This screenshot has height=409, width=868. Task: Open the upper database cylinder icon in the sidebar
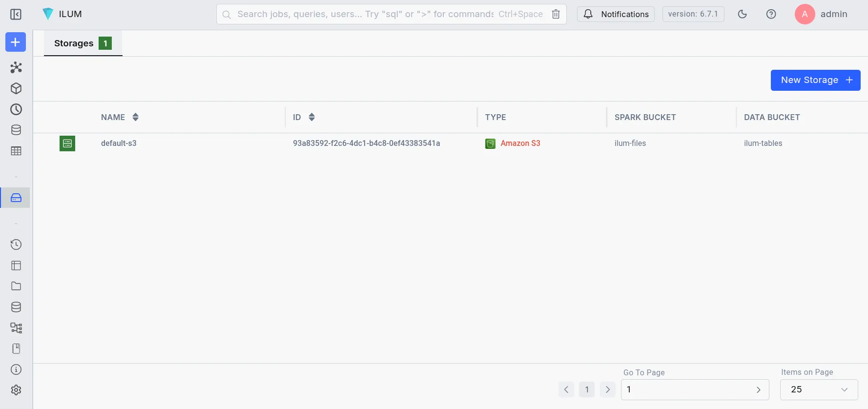(16, 130)
